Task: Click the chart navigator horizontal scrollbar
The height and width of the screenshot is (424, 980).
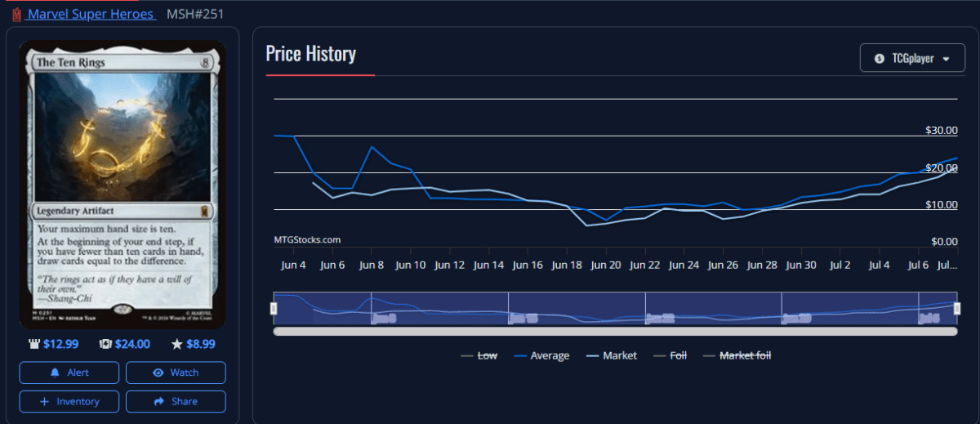Action: click(615, 331)
